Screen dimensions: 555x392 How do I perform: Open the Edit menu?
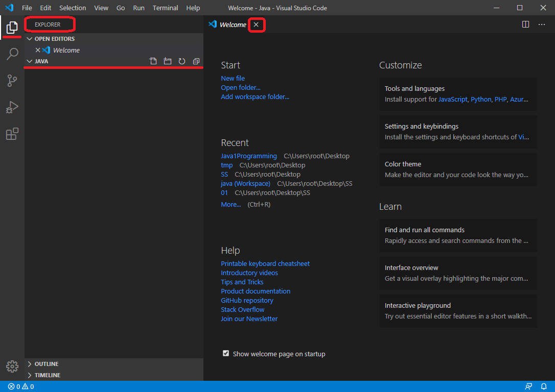coord(45,8)
